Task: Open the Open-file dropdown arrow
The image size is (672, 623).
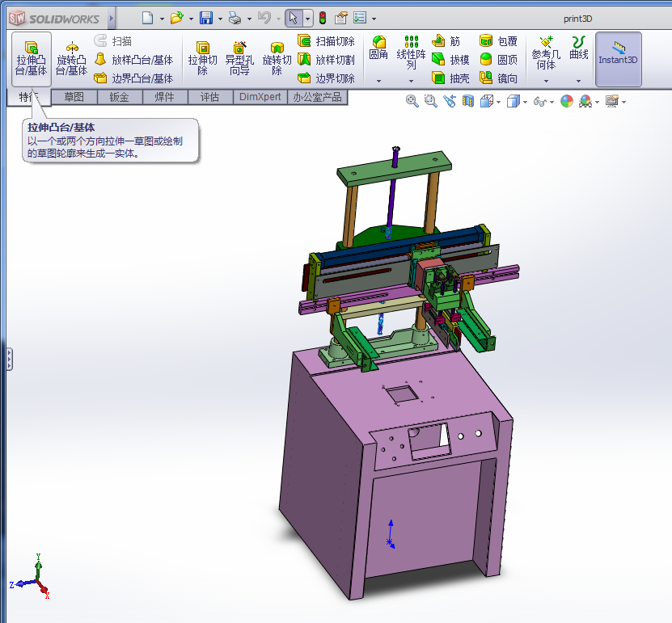Action: coord(191,19)
